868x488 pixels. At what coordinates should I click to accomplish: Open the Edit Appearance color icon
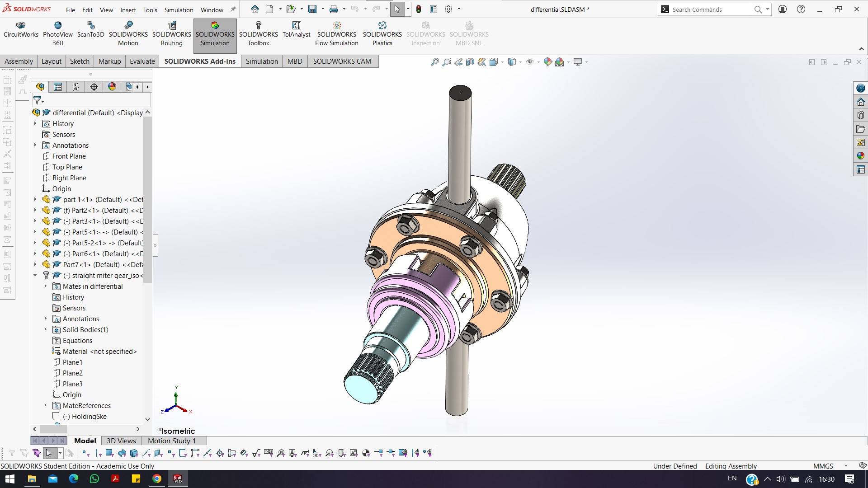point(547,62)
